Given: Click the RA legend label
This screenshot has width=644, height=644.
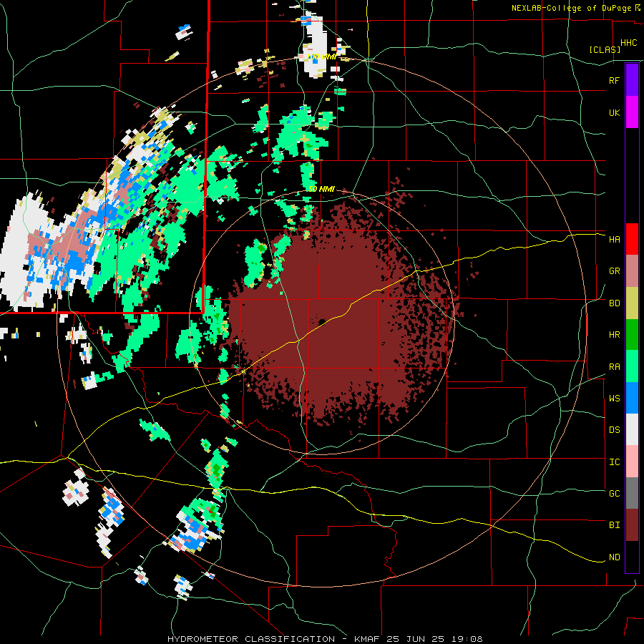Looking at the screenshot, I should (x=615, y=367).
